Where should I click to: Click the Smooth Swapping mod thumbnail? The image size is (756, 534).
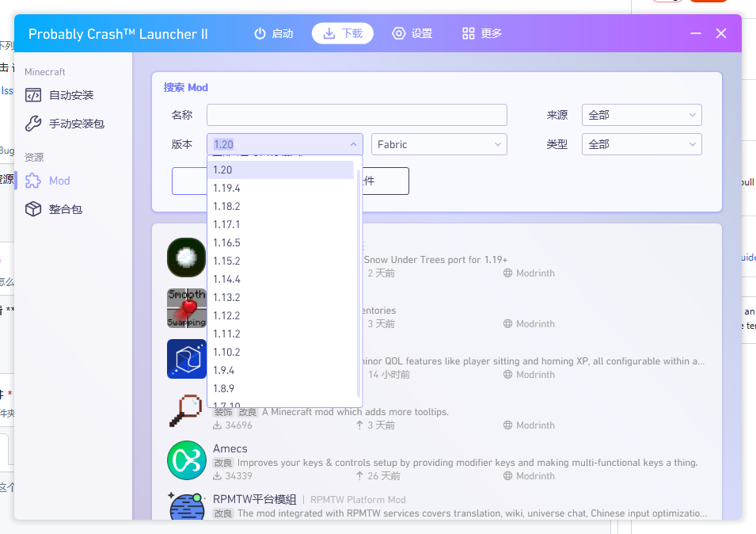(x=186, y=307)
